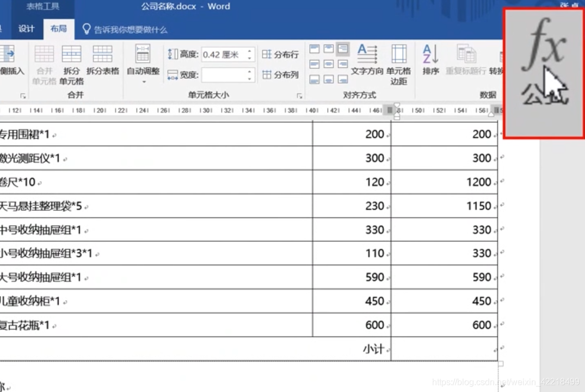
Task: Click cell 大号收纳抽屉组*1
Action: pyautogui.click(x=156, y=277)
